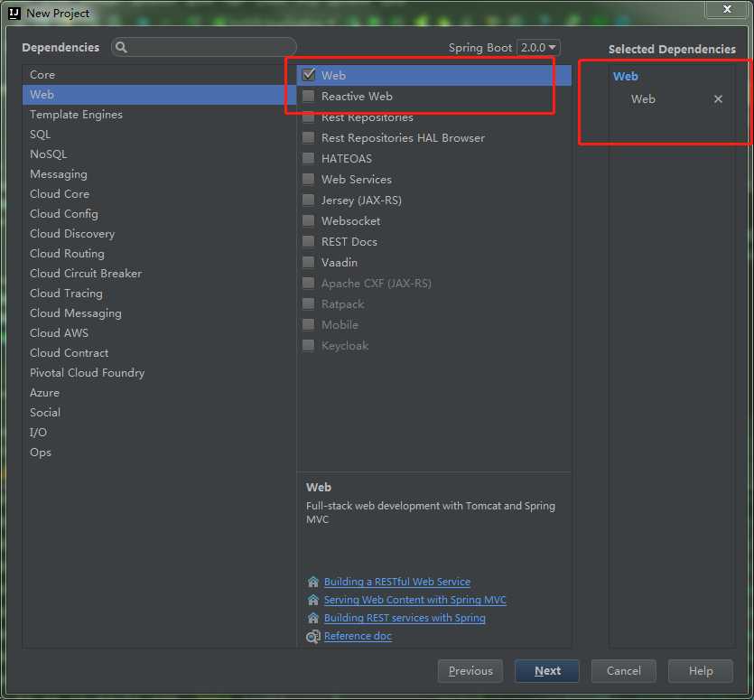Choose the Cloud Circuit Breaker category
This screenshot has height=700, width=754.
click(159, 274)
